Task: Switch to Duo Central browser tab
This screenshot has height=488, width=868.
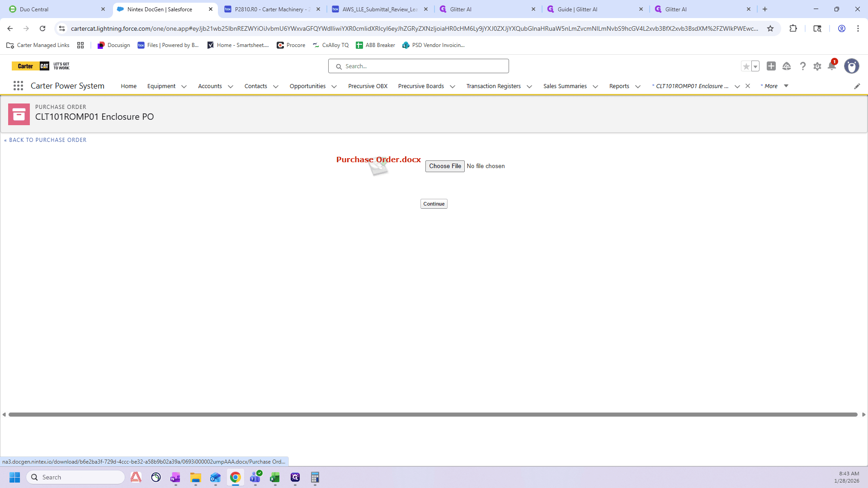Action: [57, 9]
